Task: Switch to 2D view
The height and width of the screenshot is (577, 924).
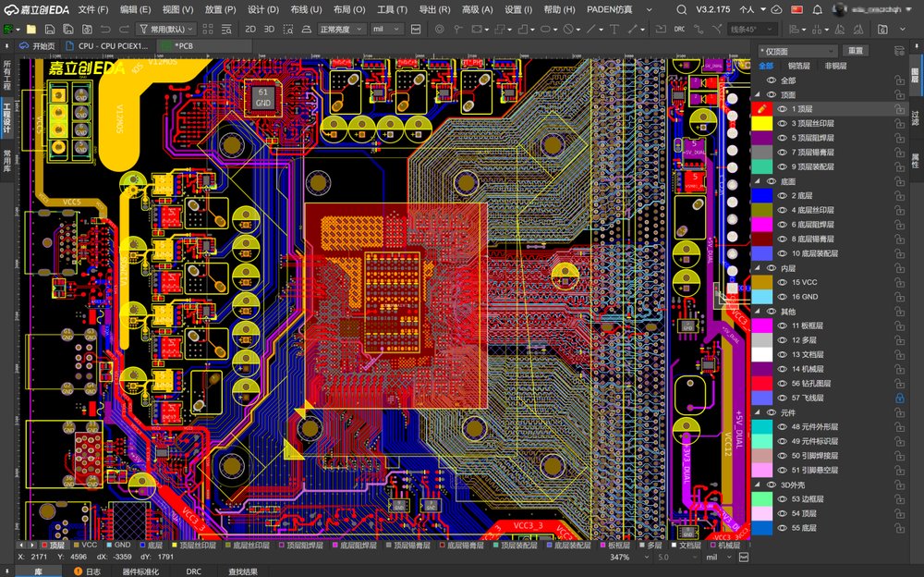Action: click(250, 29)
